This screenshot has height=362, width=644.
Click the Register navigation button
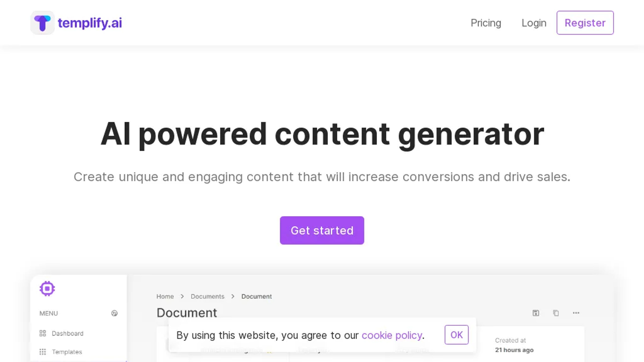click(x=585, y=23)
